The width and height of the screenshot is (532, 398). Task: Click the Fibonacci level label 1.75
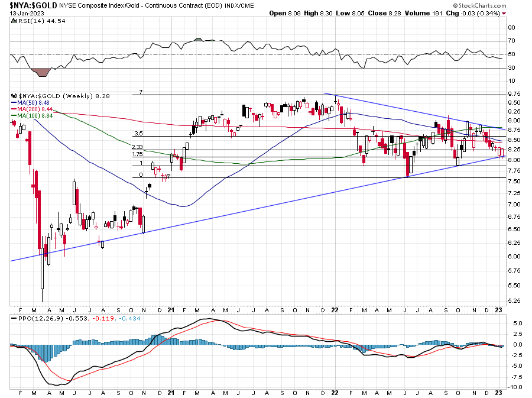click(137, 154)
